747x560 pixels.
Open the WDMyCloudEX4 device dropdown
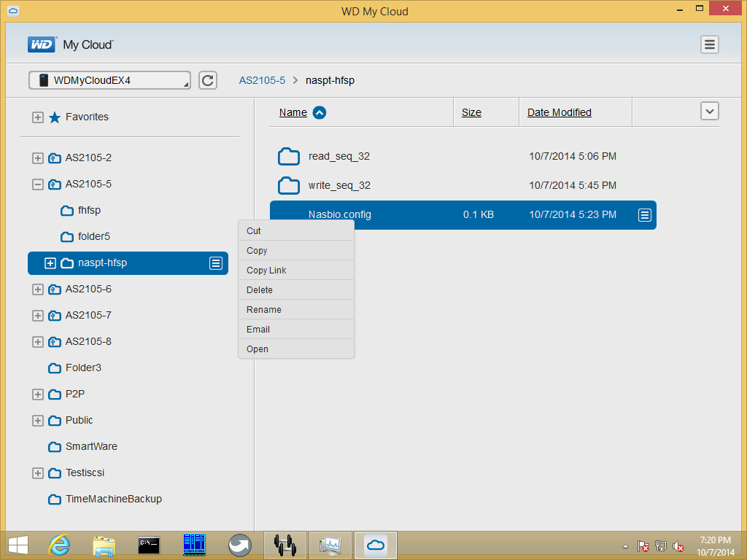pyautogui.click(x=109, y=80)
